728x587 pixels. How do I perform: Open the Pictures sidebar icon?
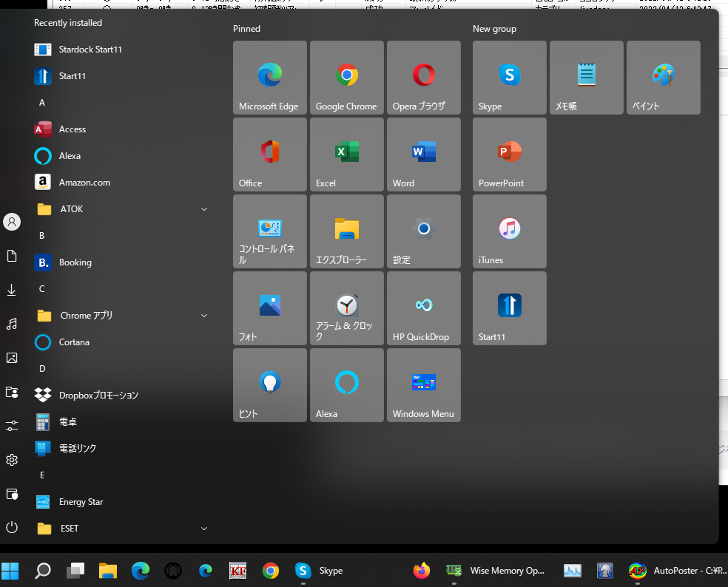(12, 358)
